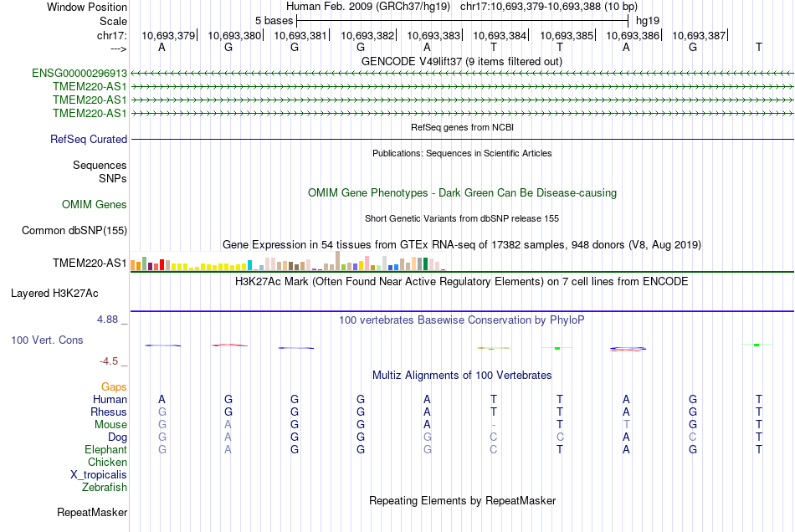
Task: Open 'RefSeq genes from NCBI' track title
Action: click(462, 127)
